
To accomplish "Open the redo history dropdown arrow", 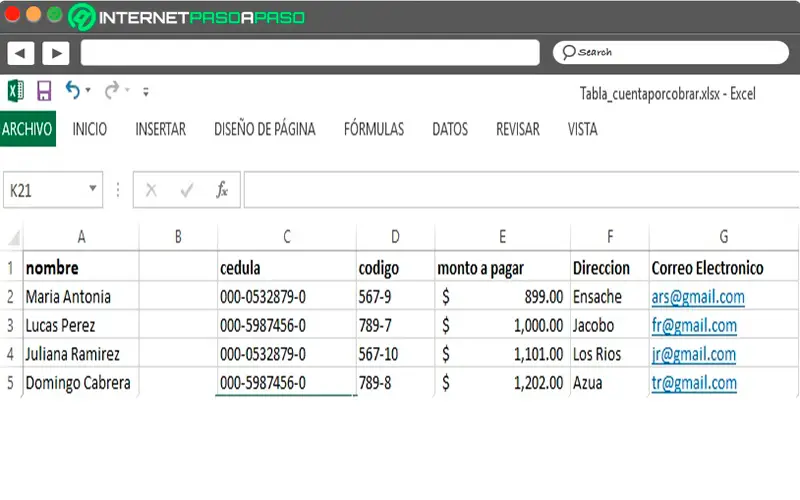I will (x=128, y=90).
